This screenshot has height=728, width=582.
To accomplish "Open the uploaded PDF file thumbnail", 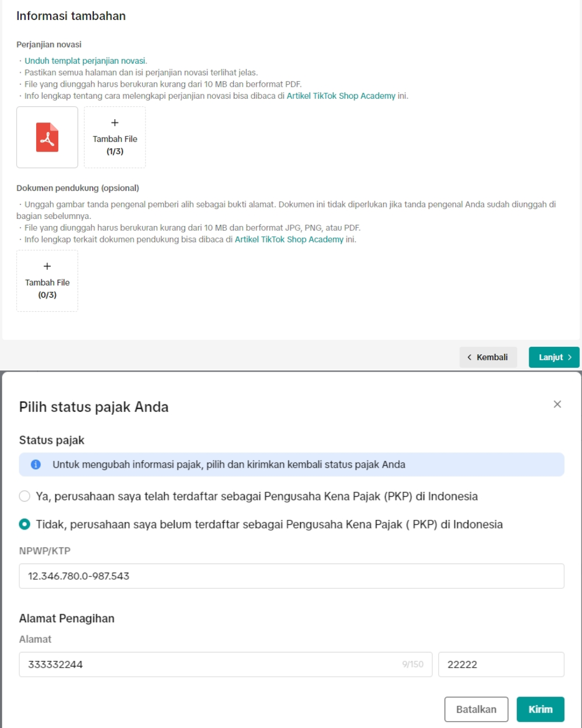I will tap(47, 137).
